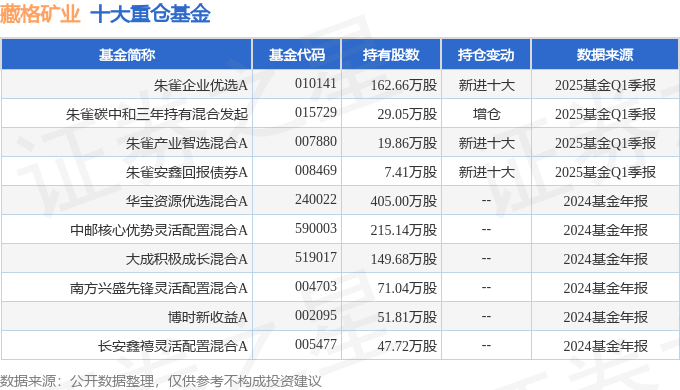
Task: Click the 藏格矿业 title text
Action: point(40,13)
